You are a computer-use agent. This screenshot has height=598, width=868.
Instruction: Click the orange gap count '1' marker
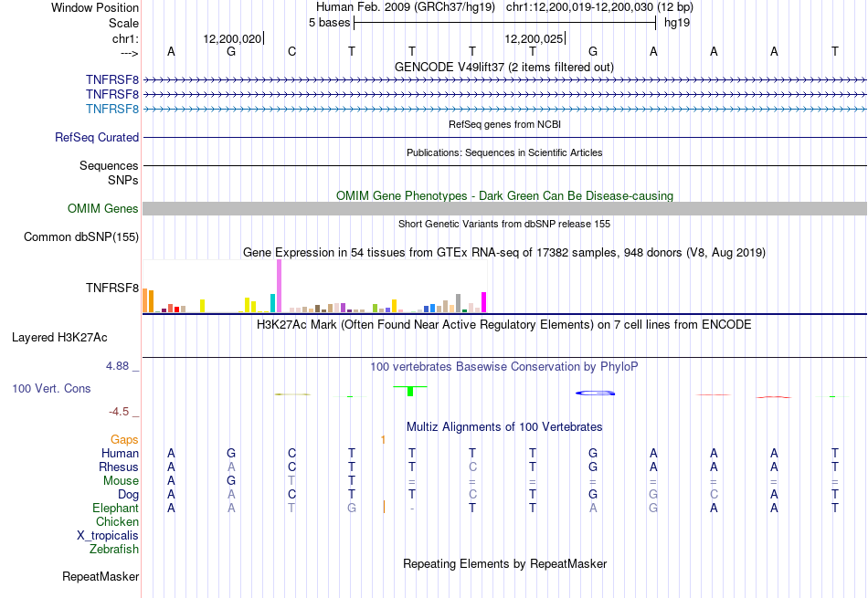(383, 440)
